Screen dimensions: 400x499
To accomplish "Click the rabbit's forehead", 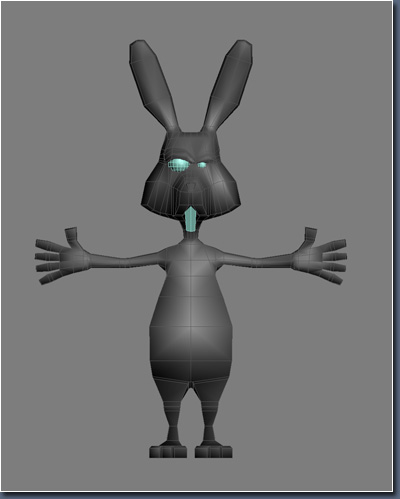I will pos(191,143).
